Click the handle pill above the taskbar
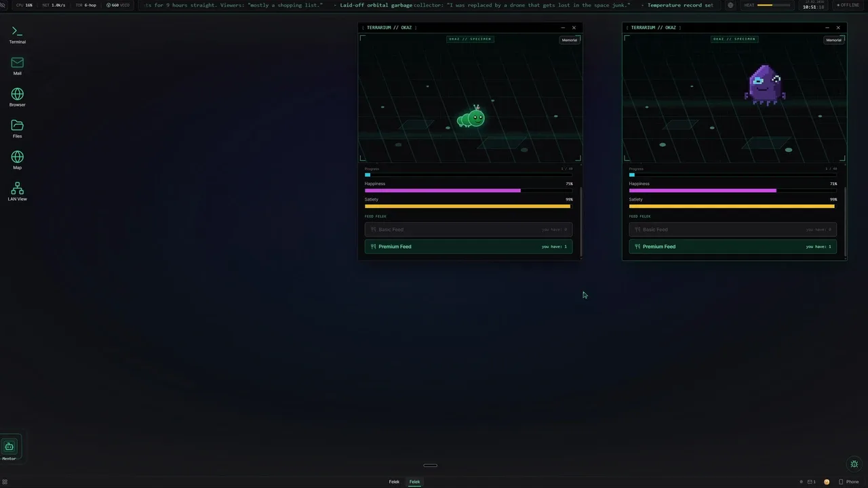The width and height of the screenshot is (868, 488). 430,466
